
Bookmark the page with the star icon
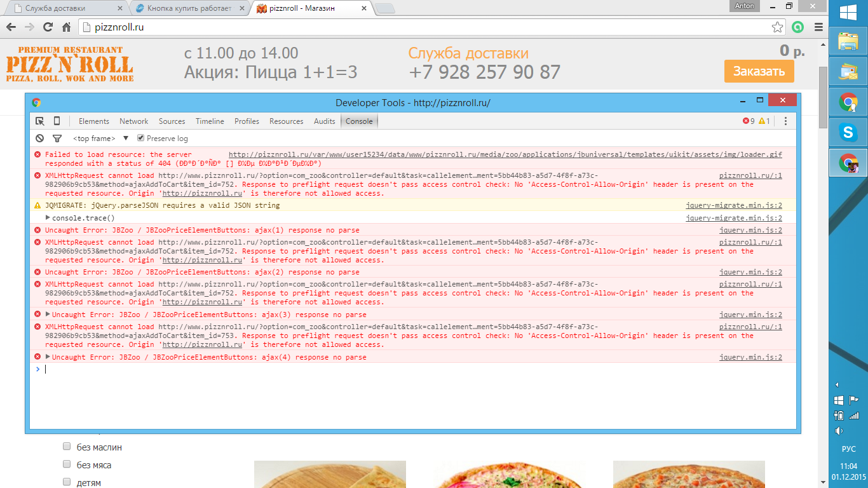(x=777, y=27)
